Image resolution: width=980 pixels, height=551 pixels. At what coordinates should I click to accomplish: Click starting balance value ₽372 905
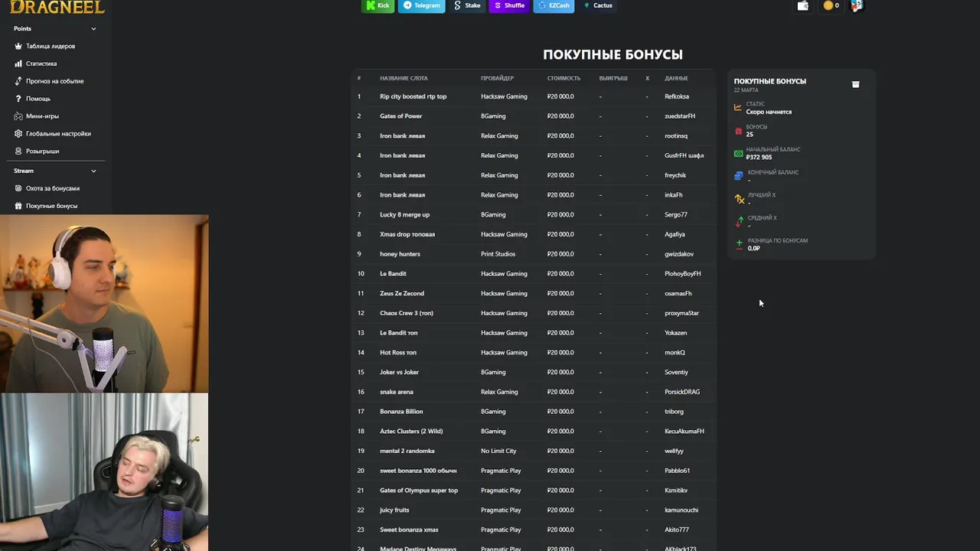[759, 158]
